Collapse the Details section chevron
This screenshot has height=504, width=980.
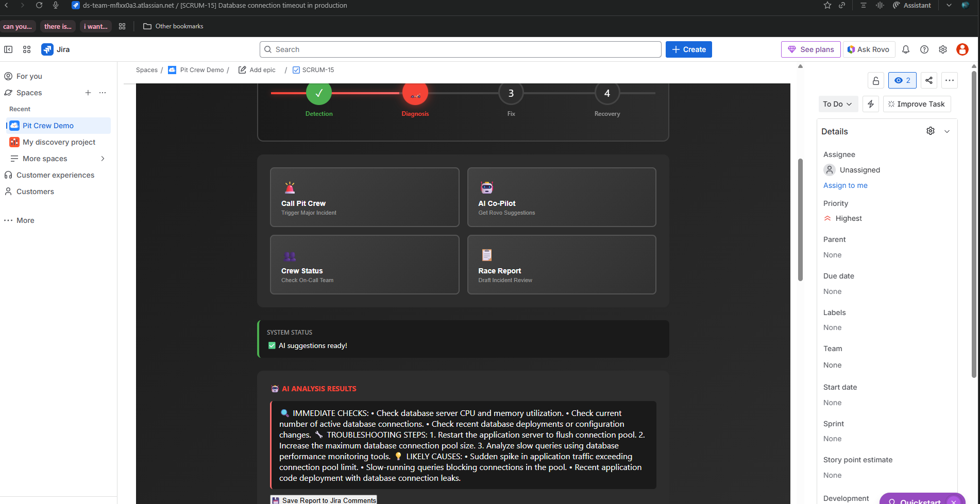947,131
